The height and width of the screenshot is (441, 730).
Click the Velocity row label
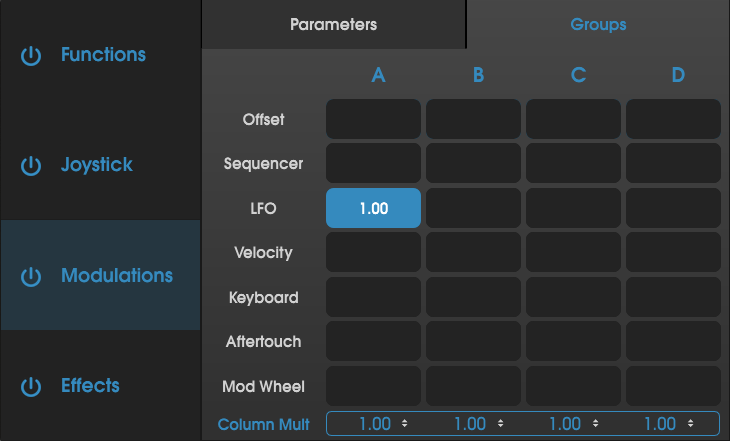pos(264,252)
